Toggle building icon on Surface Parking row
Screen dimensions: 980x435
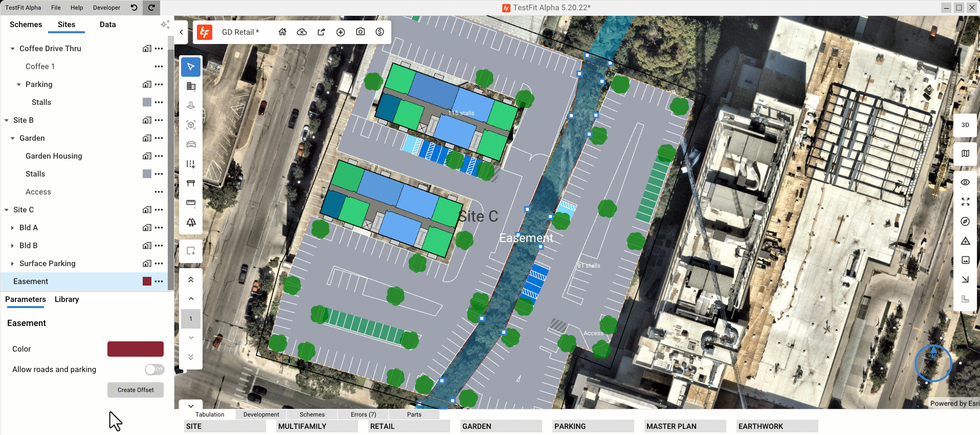click(x=147, y=264)
